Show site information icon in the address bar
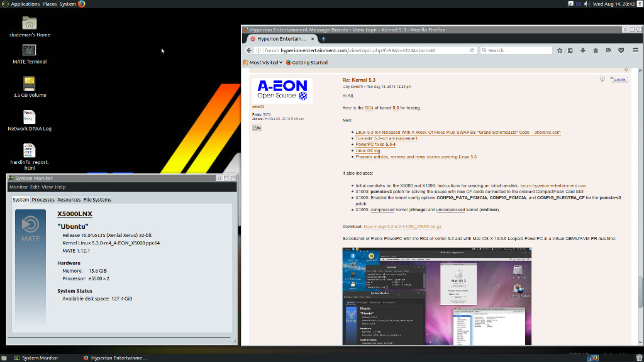The height and width of the screenshot is (362, 644). pos(258,50)
